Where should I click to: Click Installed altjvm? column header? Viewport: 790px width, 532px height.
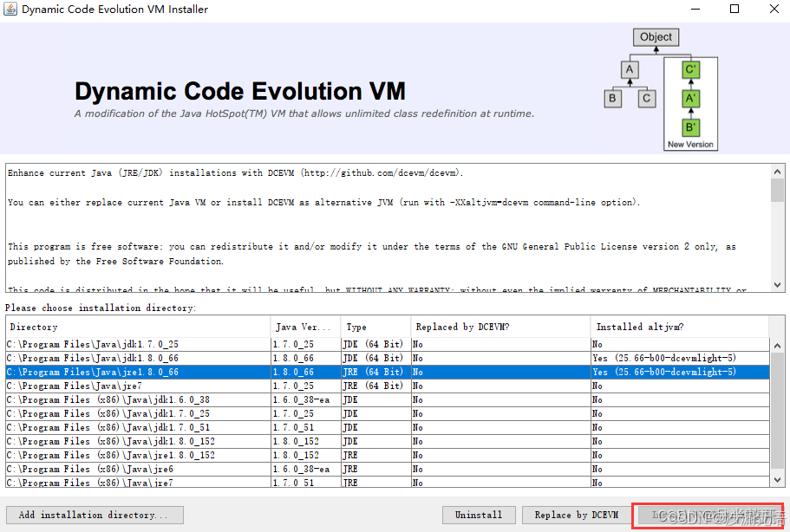(680, 327)
